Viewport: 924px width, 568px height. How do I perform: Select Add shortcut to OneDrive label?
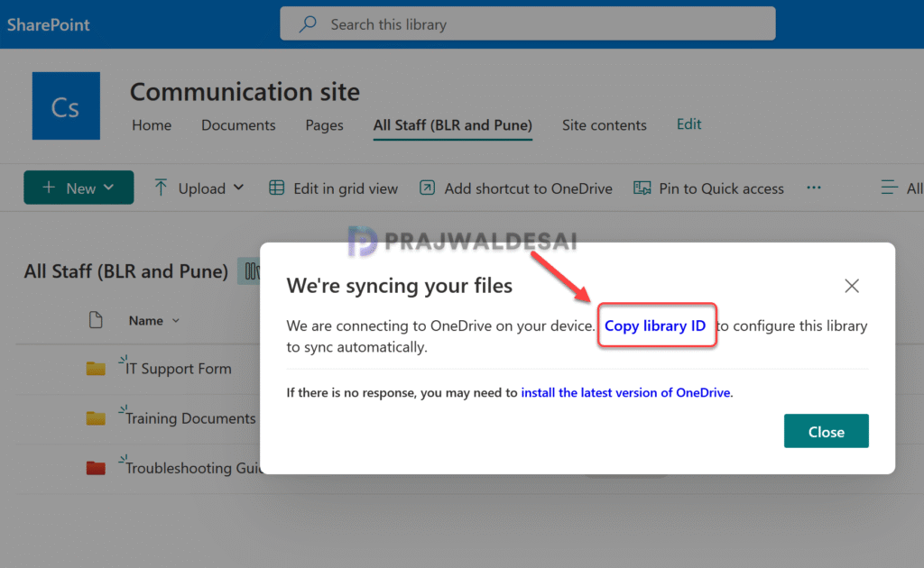[x=528, y=188]
